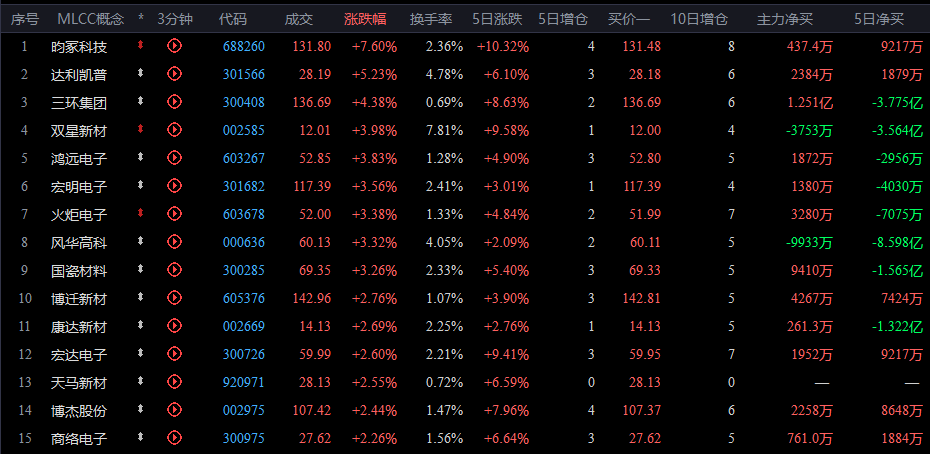Viewport: 930px width, 454px height.
Task: Click the 7.81% turnover rate value
Action: coord(444,130)
